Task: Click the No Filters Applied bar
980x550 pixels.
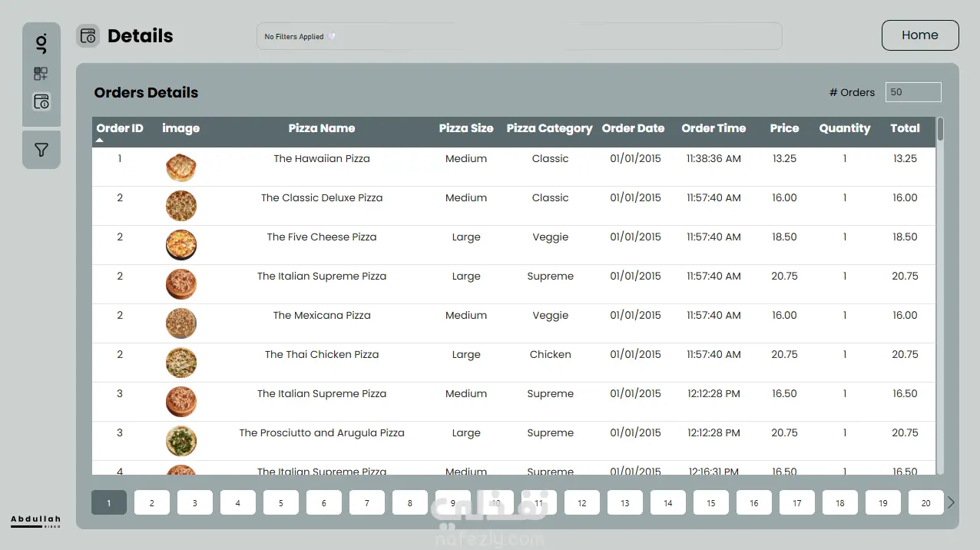Action: click(x=519, y=36)
